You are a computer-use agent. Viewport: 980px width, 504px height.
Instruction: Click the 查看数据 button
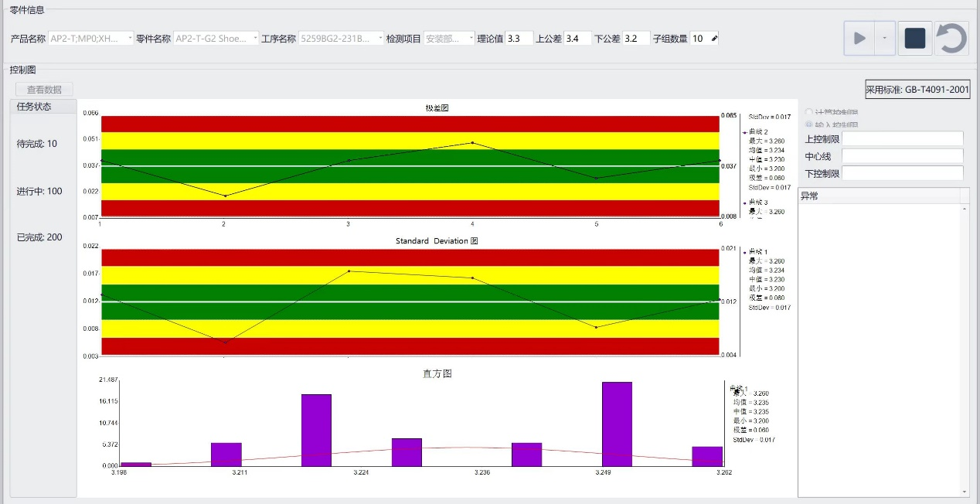coord(44,90)
